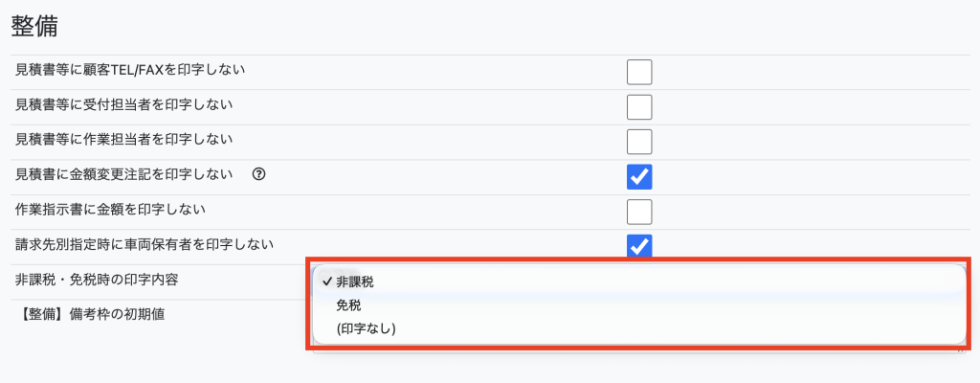Screen dimensions: 980x383
Task: Select 非課税 in the open dropdown
Action: pyautogui.click(x=355, y=282)
